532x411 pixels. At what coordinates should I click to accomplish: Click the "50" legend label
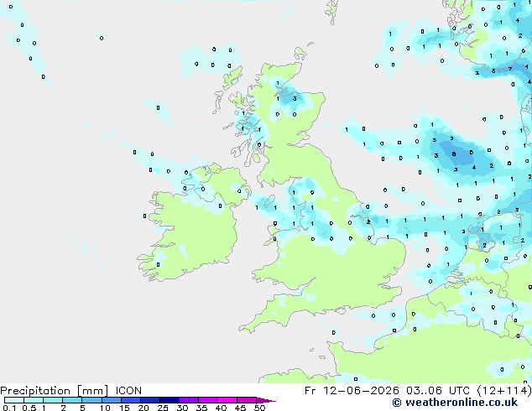pos(259,408)
